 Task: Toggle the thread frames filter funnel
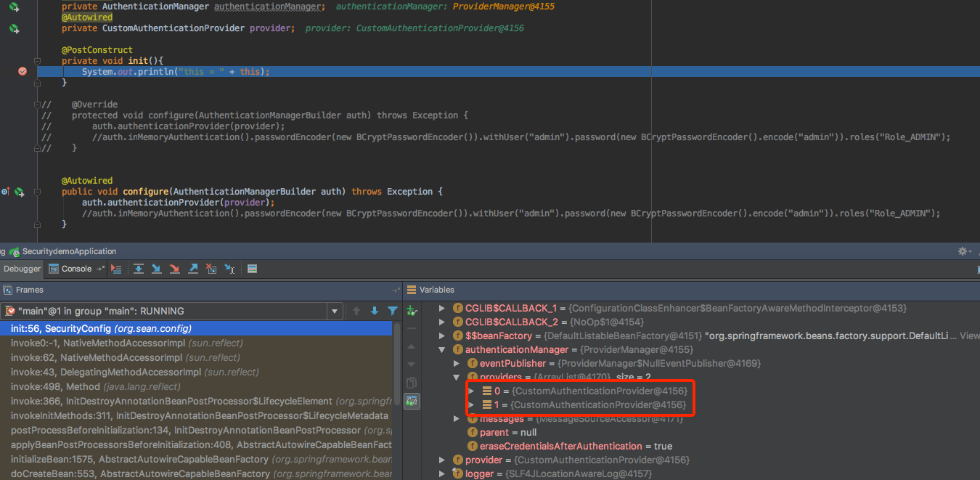click(x=393, y=310)
